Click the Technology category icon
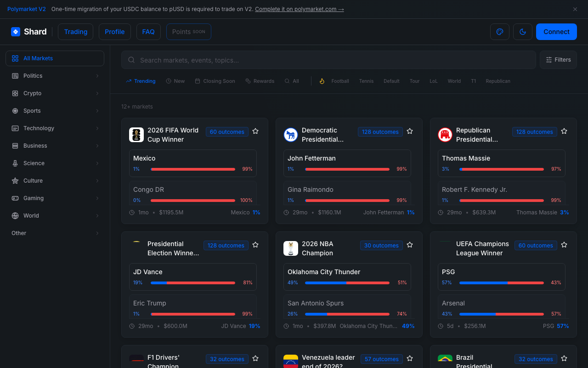 (x=15, y=128)
